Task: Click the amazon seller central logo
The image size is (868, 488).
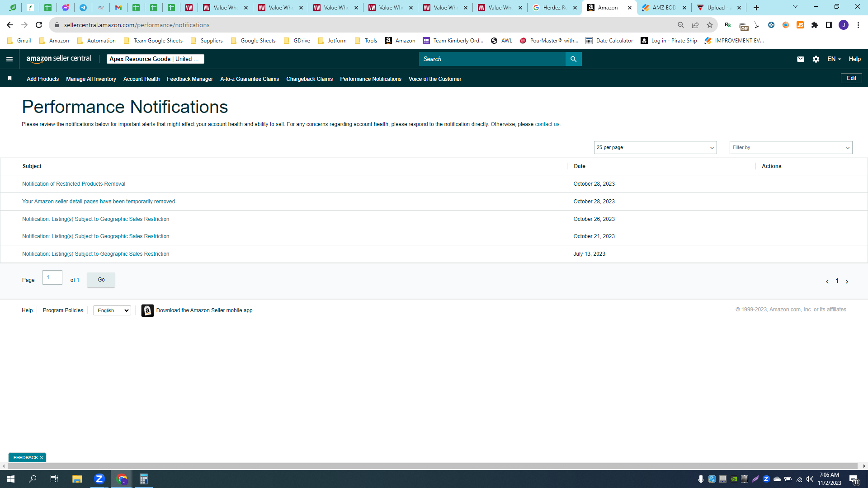Action: (59, 59)
